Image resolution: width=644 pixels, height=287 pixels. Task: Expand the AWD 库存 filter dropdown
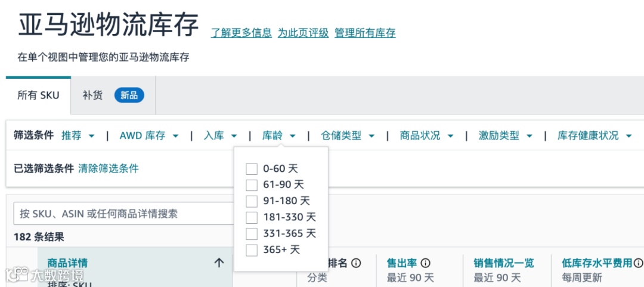pyautogui.click(x=149, y=135)
